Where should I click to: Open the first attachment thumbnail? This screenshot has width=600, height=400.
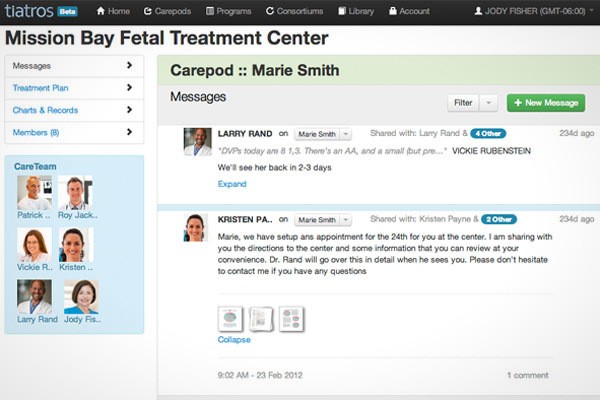click(x=230, y=318)
